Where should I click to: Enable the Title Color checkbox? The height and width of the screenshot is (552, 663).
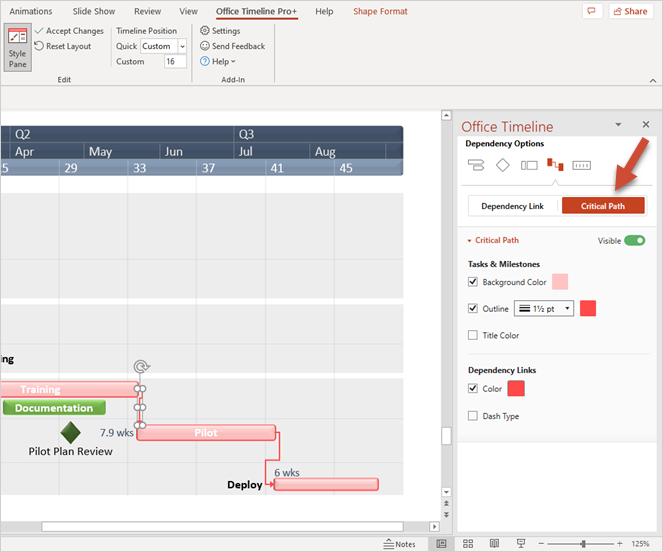[x=473, y=336]
